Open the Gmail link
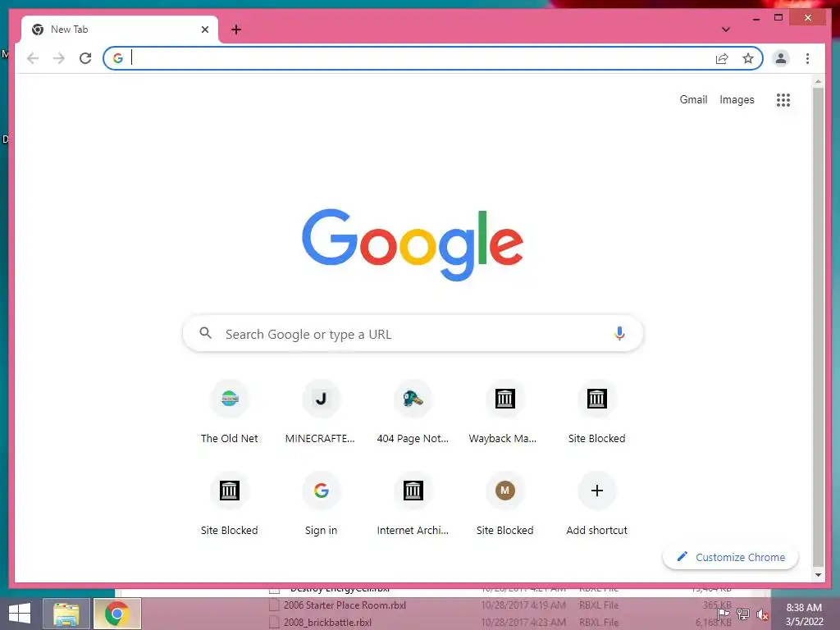The image size is (840, 630). (x=693, y=99)
